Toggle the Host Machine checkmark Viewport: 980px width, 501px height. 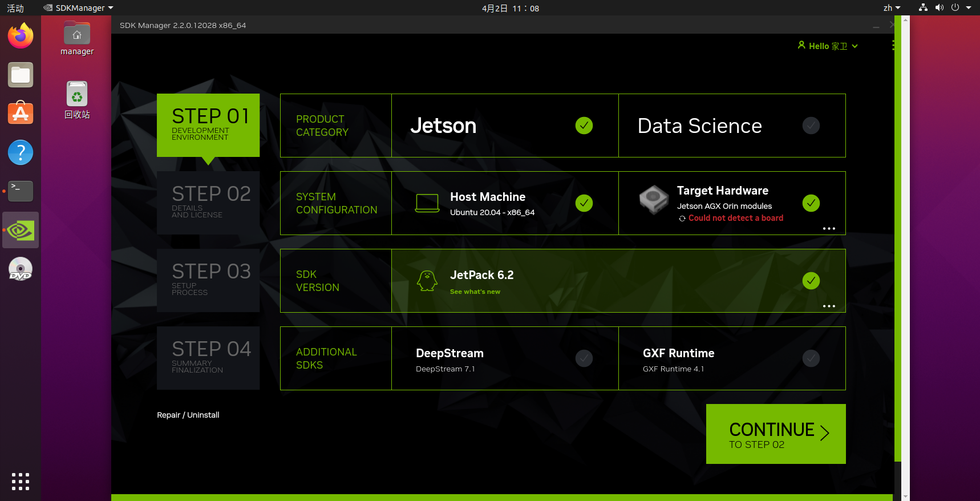click(584, 203)
